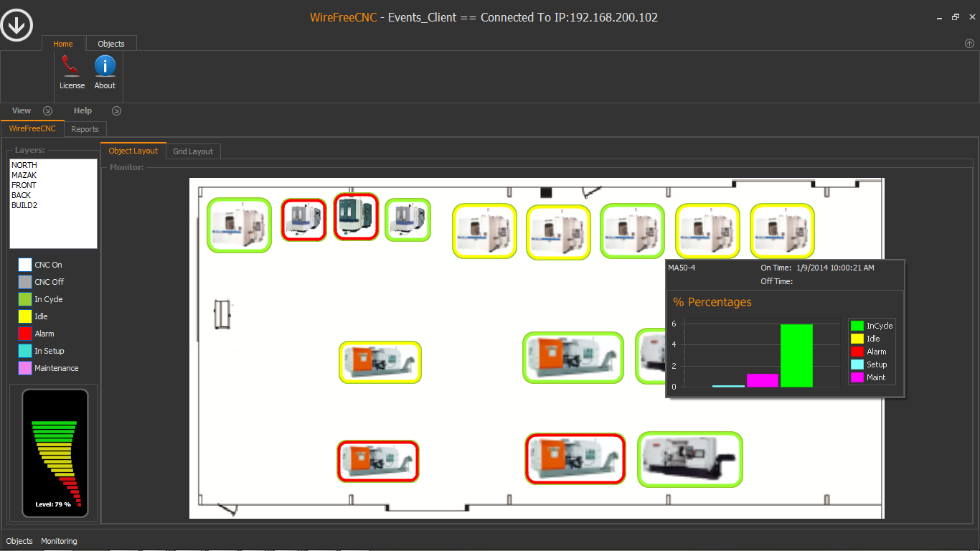The height and width of the screenshot is (551, 980).
Task: Minimize the WireFreeCNC window
Action: pyautogui.click(x=939, y=17)
